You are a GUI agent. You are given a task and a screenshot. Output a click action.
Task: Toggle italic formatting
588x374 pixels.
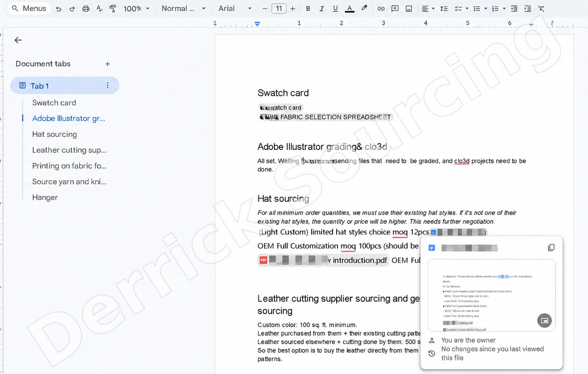(322, 9)
